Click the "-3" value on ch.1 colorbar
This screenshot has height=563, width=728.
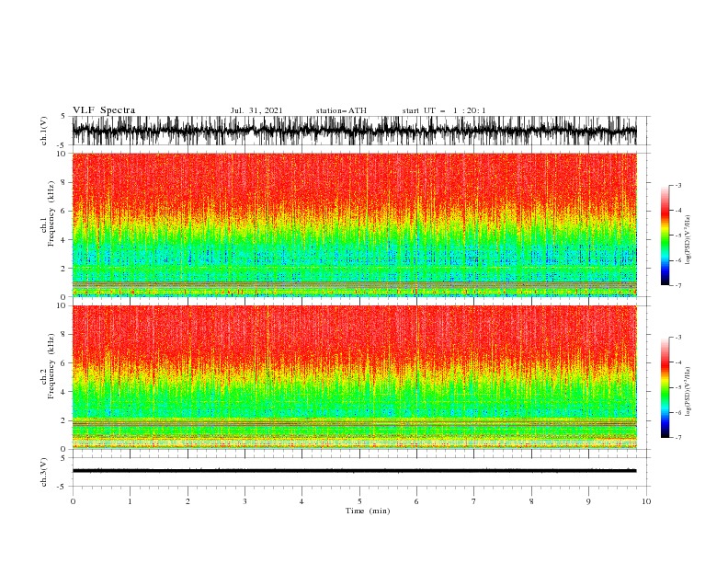(x=677, y=185)
